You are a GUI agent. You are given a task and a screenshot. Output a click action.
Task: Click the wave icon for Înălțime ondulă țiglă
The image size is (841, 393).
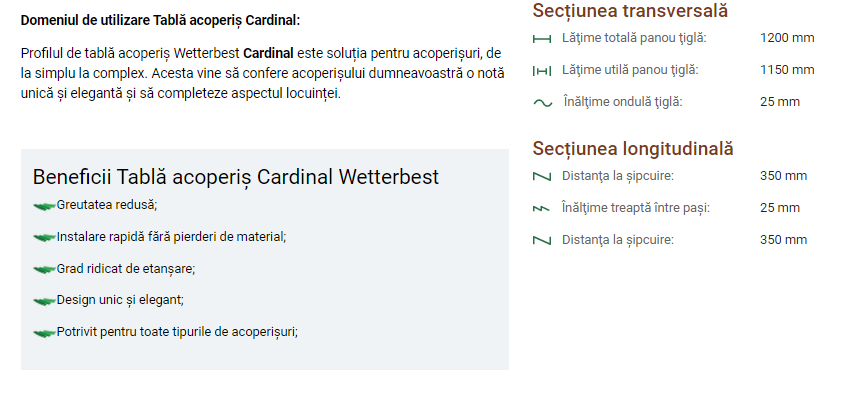click(542, 102)
